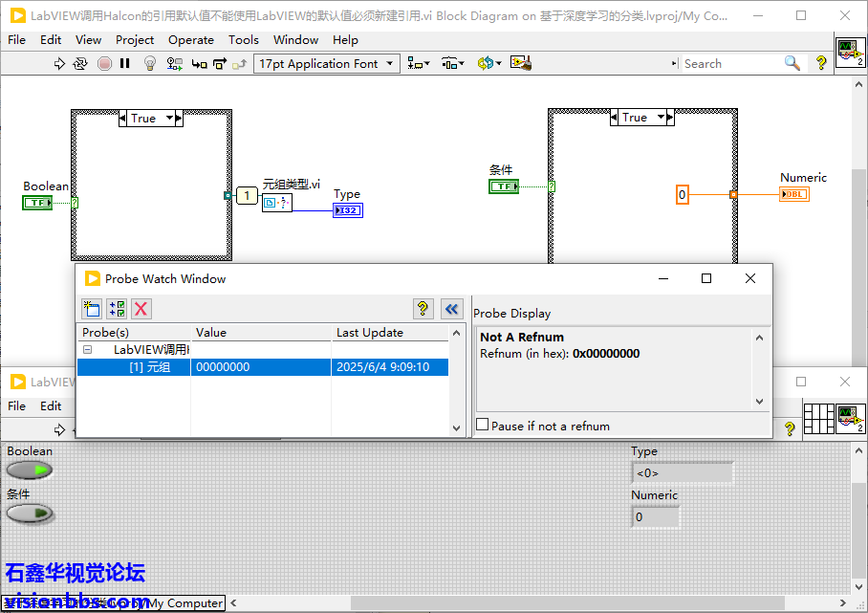
Task: Toggle the Boolean front panel switch
Action: (30, 471)
